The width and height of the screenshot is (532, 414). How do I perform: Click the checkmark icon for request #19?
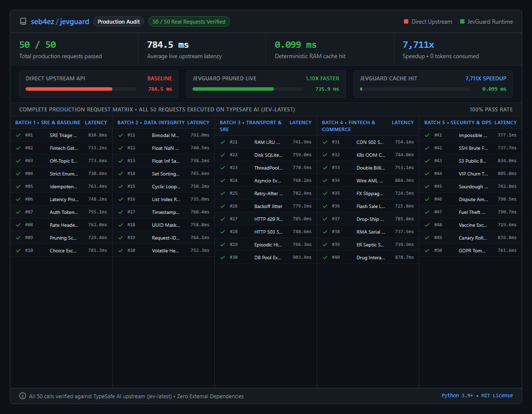(121, 238)
